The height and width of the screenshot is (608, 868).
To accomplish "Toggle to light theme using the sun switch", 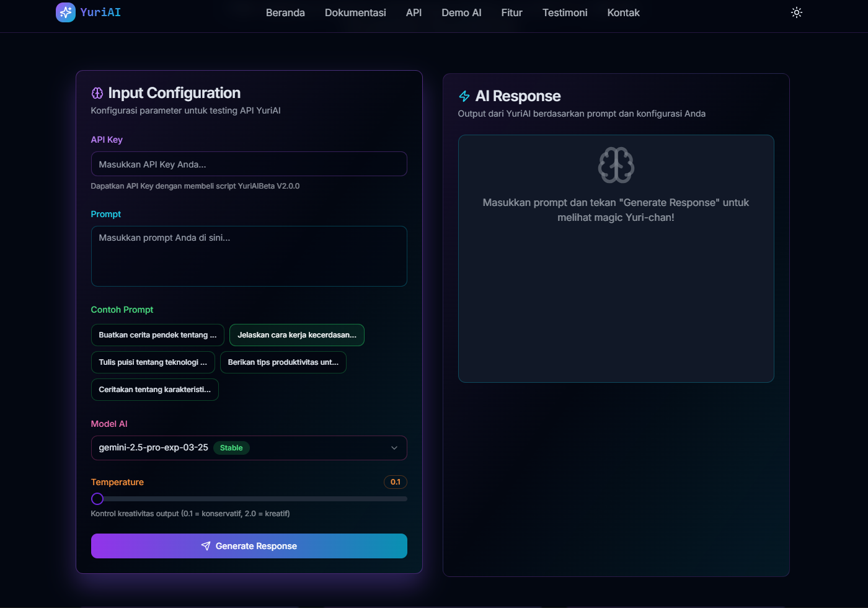I will coord(796,12).
